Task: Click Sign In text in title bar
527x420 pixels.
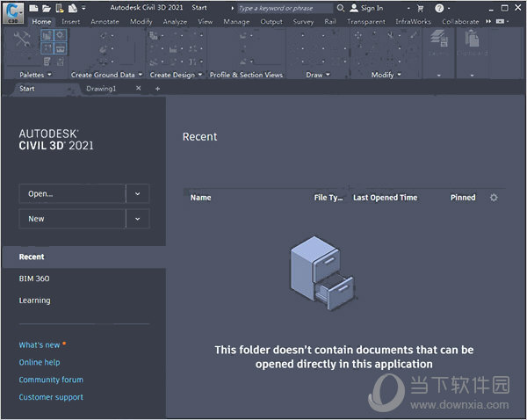Action: click(372, 8)
